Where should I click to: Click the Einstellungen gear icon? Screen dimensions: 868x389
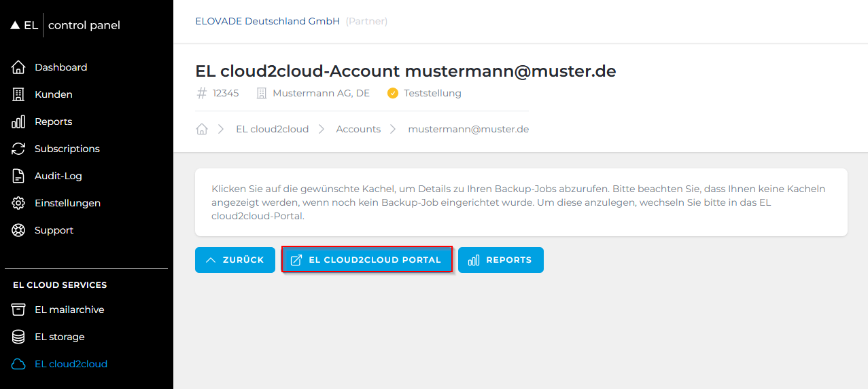pyautogui.click(x=19, y=203)
